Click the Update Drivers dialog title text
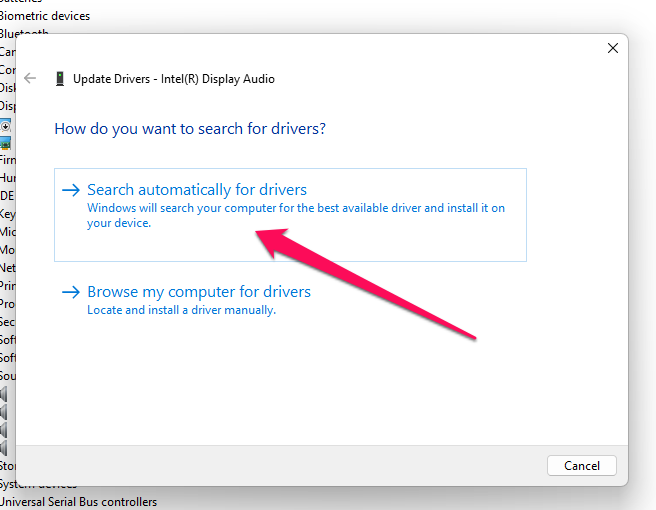The image size is (656, 510). pyautogui.click(x=174, y=79)
